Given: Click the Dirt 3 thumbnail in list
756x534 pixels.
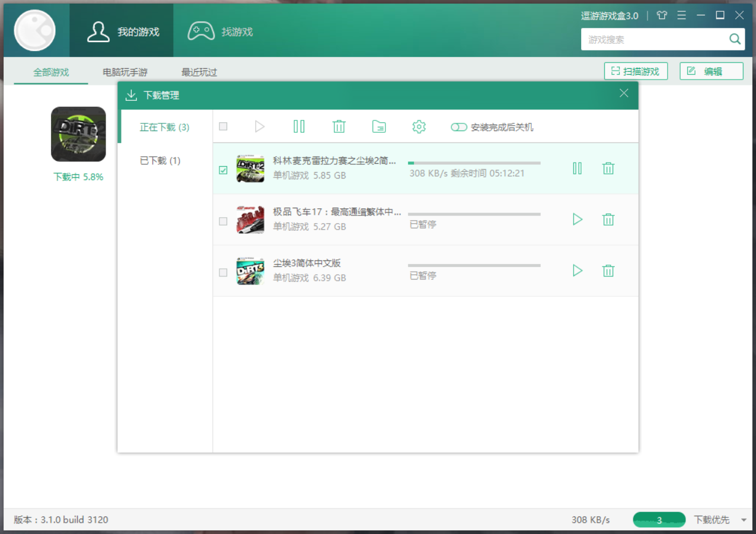Looking at the screenshot, I should (x=250, y=271).
